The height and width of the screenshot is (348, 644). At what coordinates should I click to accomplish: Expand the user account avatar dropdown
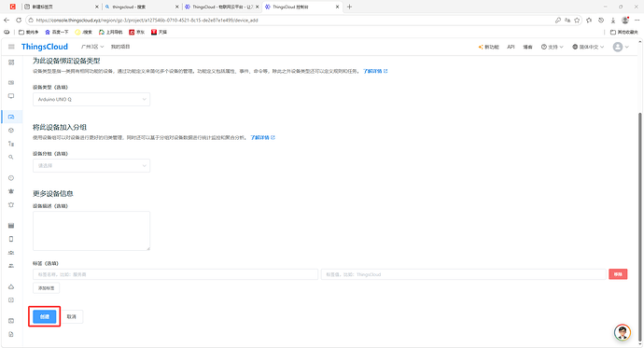tap(621, 47)
